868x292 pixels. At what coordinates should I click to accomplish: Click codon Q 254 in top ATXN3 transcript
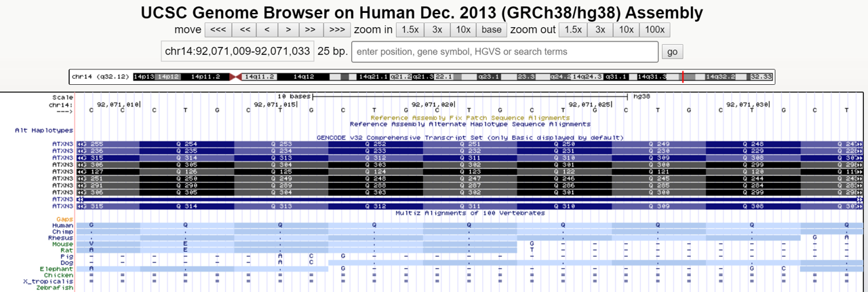186,144
